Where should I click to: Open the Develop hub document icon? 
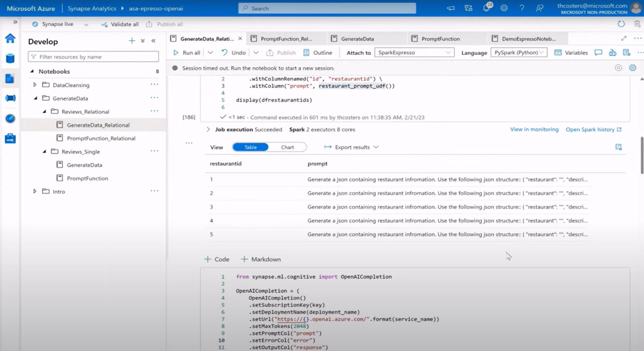click(10, 79)
